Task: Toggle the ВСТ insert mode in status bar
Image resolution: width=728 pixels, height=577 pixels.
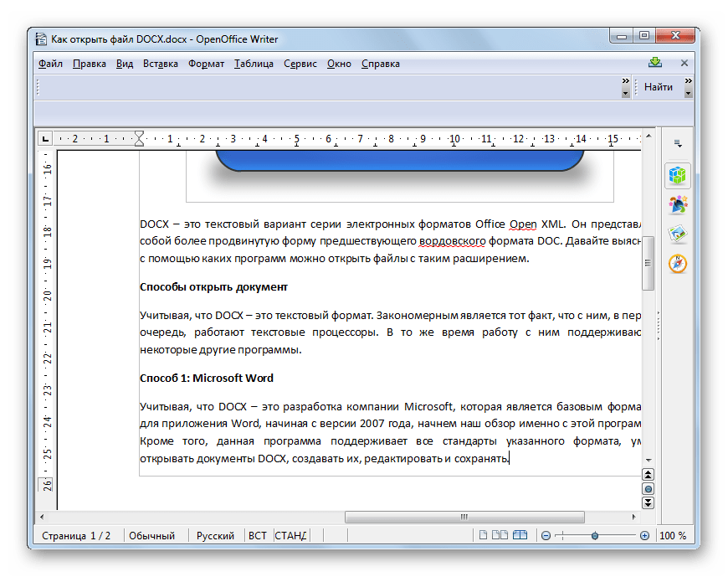Action: click(257, 536)
